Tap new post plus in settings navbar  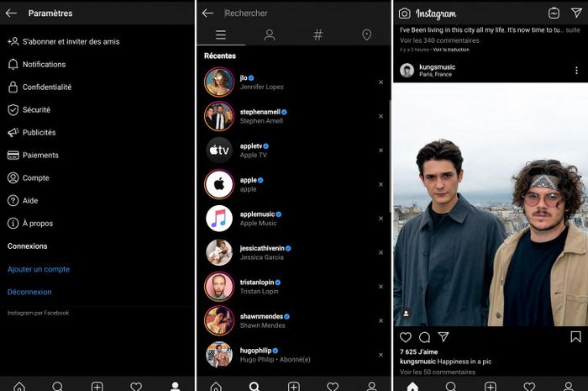(x=97, y=386)
